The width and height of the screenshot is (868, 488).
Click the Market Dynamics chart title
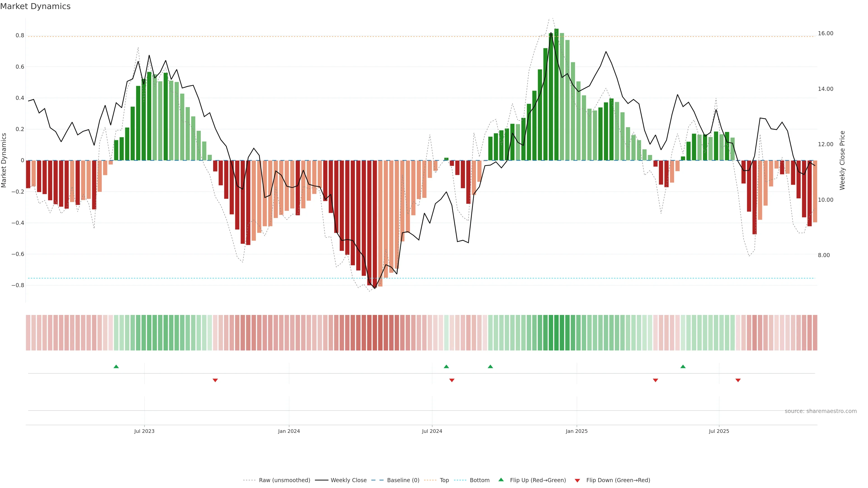[x=35, y=6]
